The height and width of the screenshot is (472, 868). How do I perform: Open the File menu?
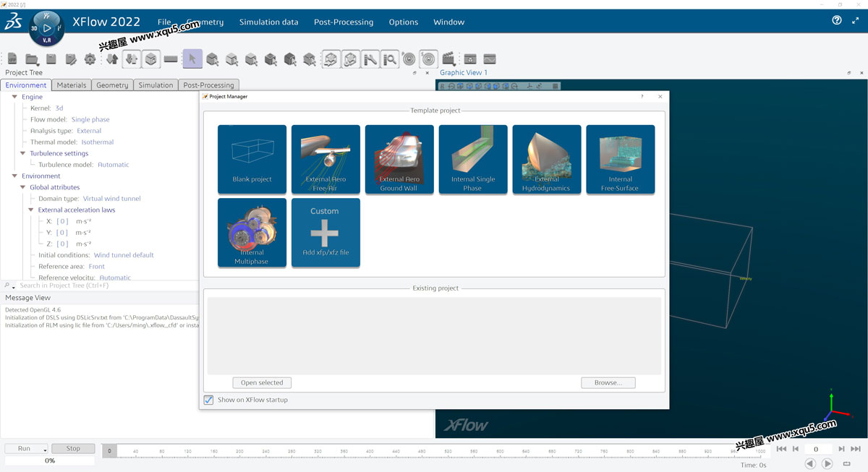pyautogui.click(x=164, y=22)
